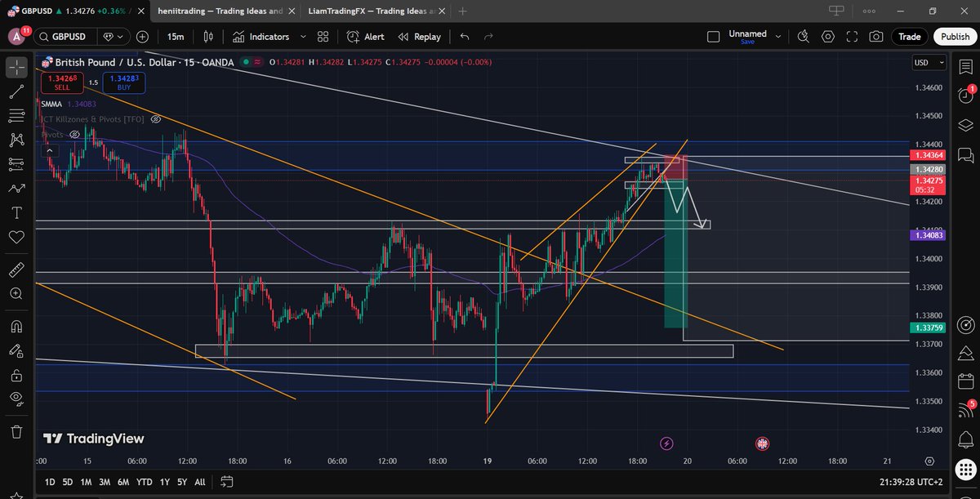The width and height of the screenshot is (980, 499).
Task: Open the layout setup square icon
Action: coord(713,37)
